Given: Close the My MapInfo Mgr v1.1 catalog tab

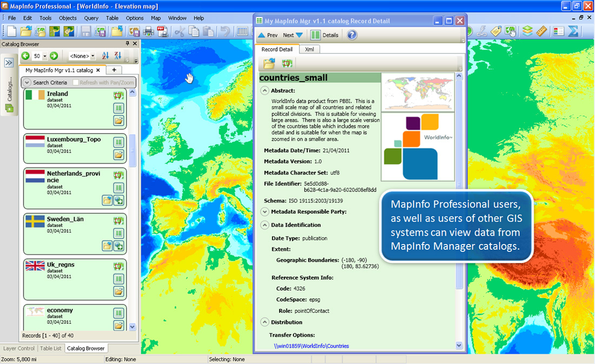Looking at the screenshot, I should click(x=98, y=70).
